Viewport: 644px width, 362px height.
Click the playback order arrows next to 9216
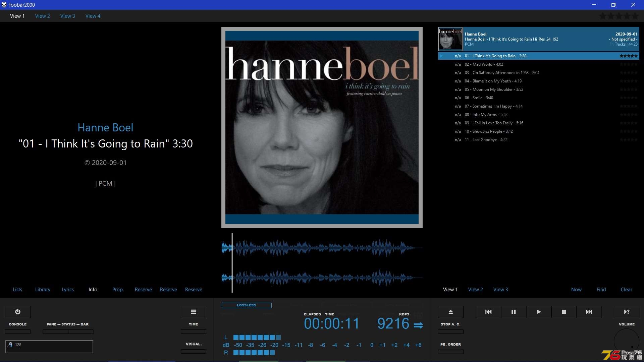coord(418,325)
